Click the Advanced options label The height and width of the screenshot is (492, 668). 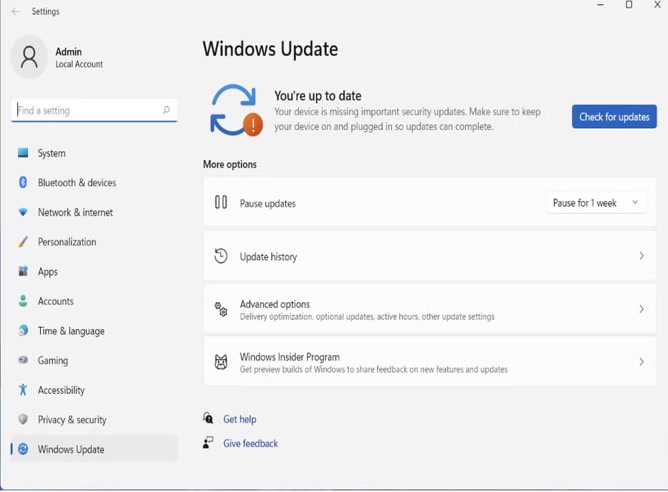click(x=274, y=304)
